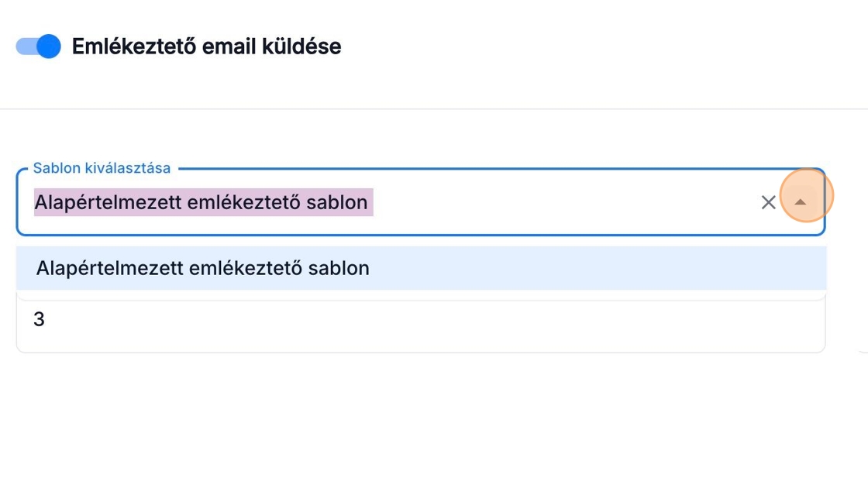868x485 pixels.
Task: Choose the highlighted default reminder template option
Action: click(203, 268)
